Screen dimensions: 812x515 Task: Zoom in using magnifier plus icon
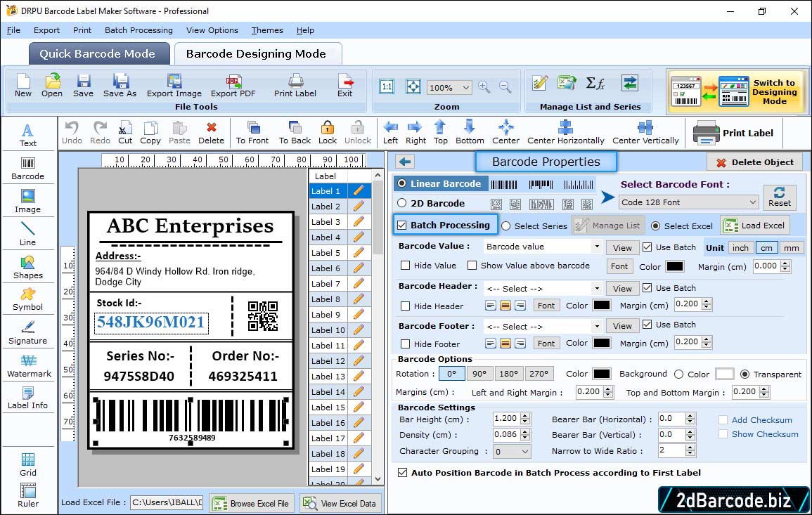[484, 87]
